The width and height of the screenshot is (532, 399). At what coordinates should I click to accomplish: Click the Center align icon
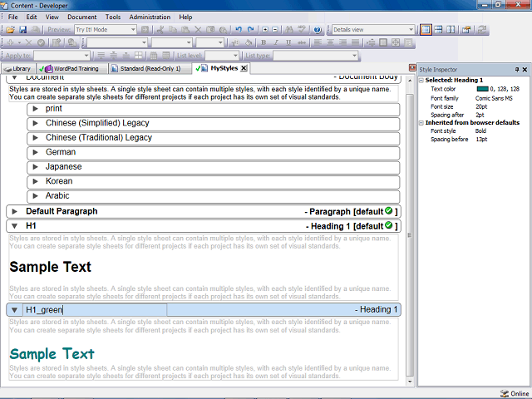tap(330, 42)
